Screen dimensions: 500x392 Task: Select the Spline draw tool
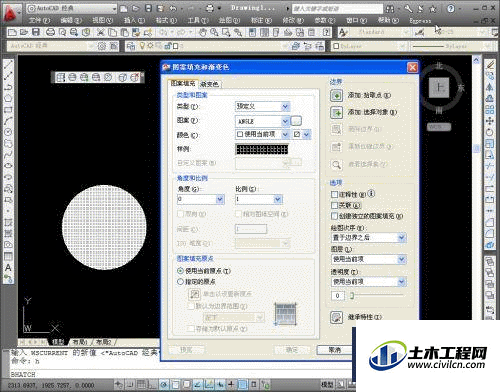[8, 154]
